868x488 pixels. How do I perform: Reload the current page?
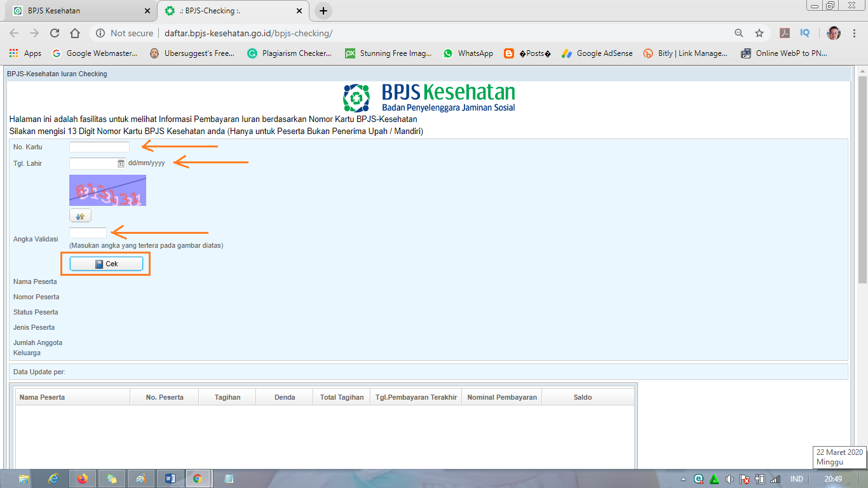[55, 33]
